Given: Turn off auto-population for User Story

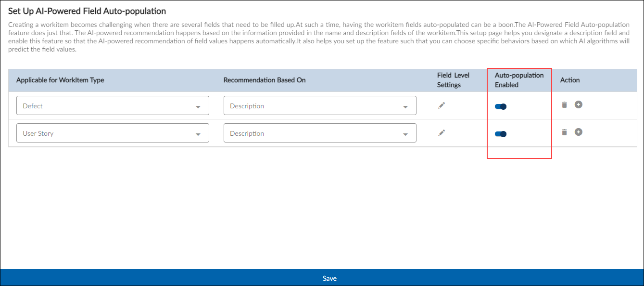Looking at the screenshot, I should coord(501,134).
